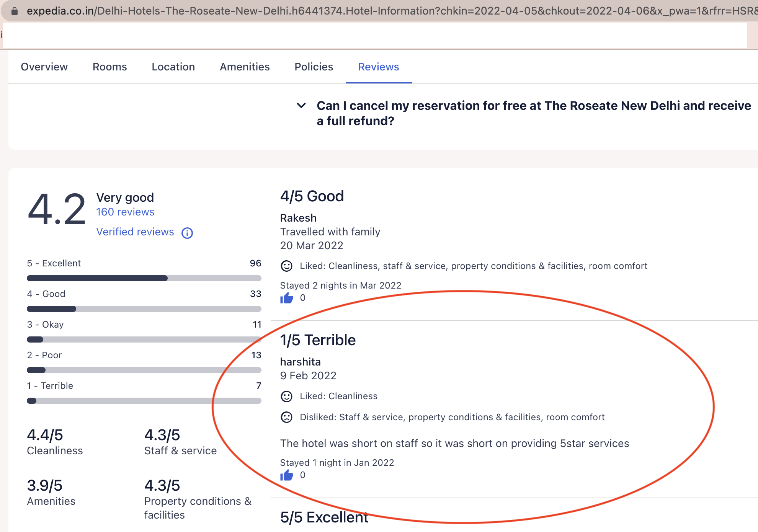
Task: Click the date 20 Mar 2022
Action: 312,245
